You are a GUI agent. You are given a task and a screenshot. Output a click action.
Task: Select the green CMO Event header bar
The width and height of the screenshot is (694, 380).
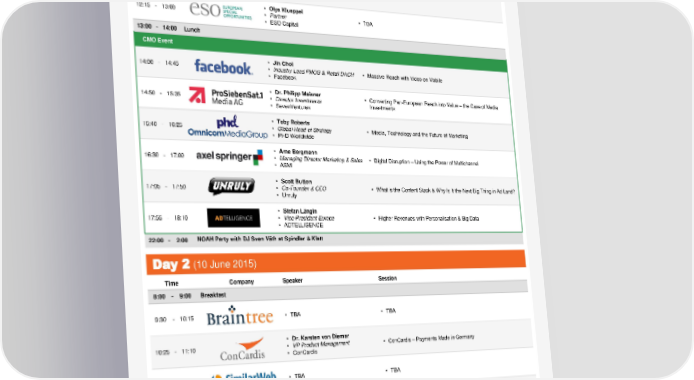pyautogui.click(x=320, y=52)
